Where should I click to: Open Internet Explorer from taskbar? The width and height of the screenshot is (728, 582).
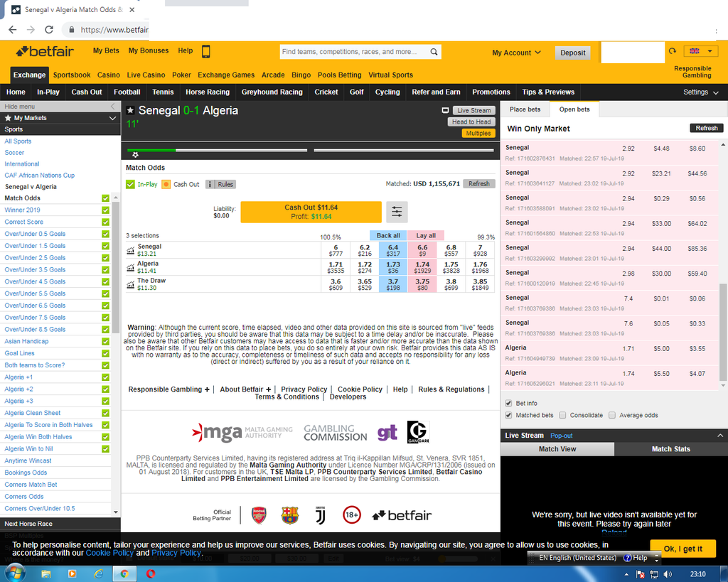pos(98,574)
